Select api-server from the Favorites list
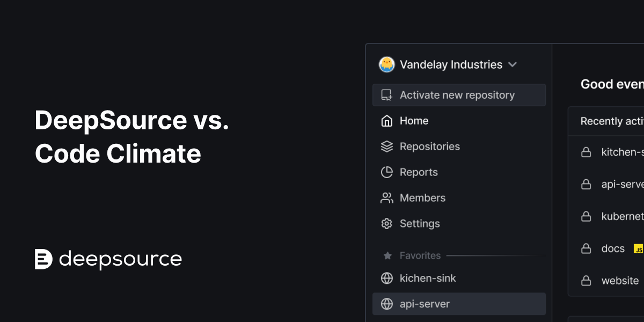644x322 pixels. 425,304
